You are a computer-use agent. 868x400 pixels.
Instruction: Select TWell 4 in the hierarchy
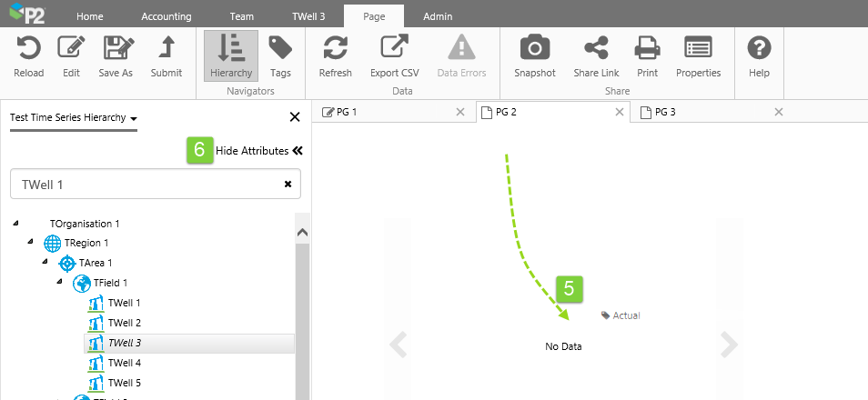tap(125, 363)
